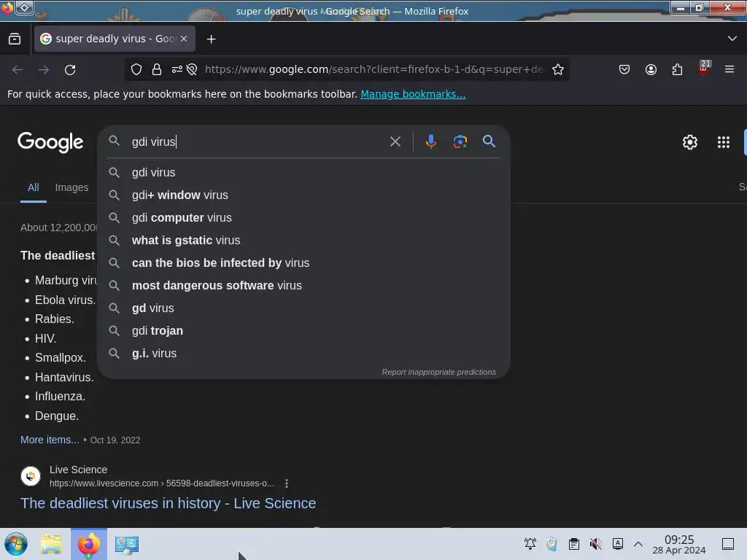Open the Live Science result options menu
The image size is (747, 560).
(x=286, y=484)
